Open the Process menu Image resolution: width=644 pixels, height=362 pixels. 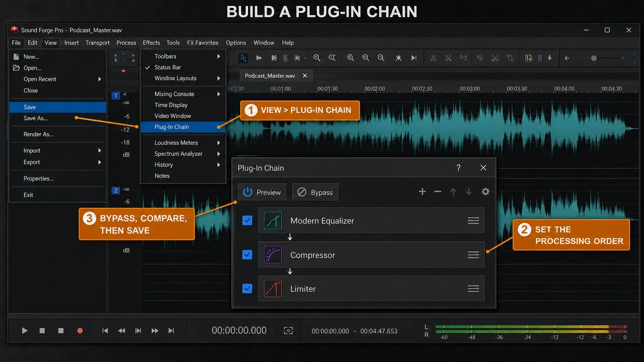pyautogui.click(x=126, y=43)
